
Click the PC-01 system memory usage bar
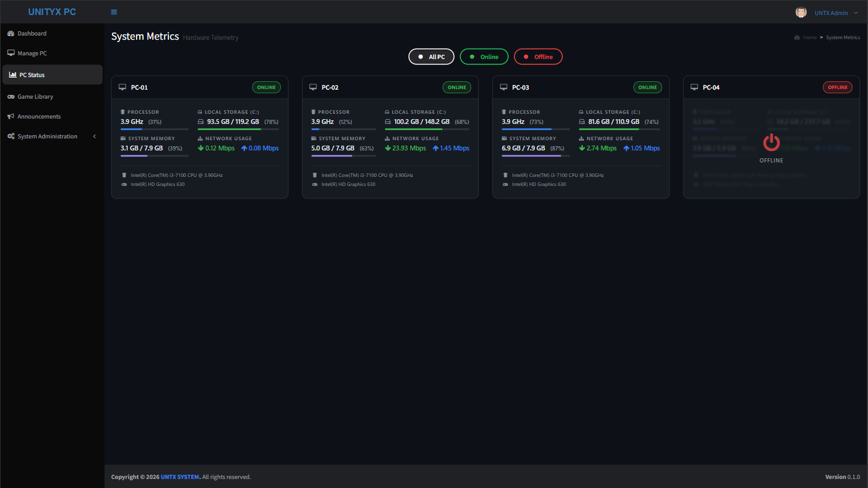click(x=155, y=155)
